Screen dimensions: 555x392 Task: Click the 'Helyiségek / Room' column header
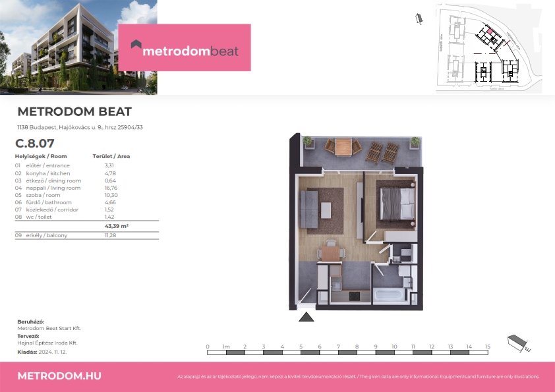(x=41, y=156)
